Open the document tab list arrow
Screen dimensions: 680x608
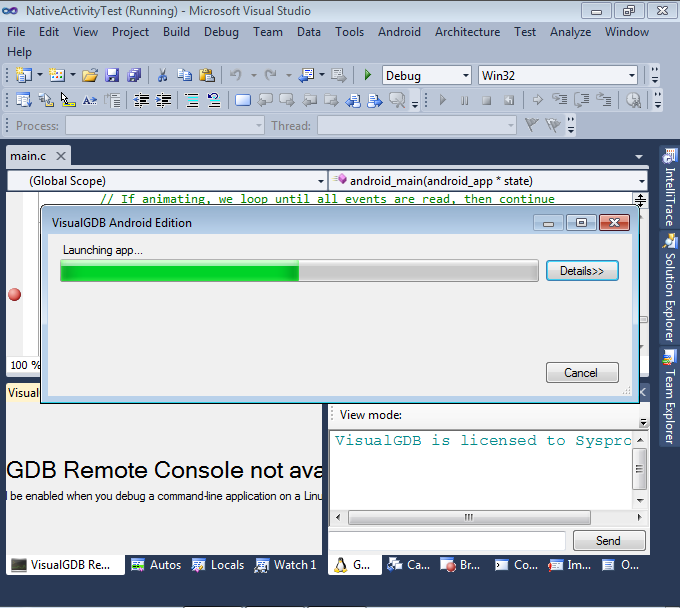point(639,157)
